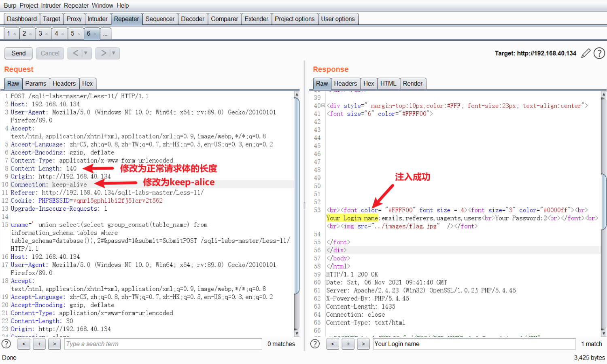607x364 pixels.
Task: Click the plus button in the request search bar
Action: [x=39, y=344]
